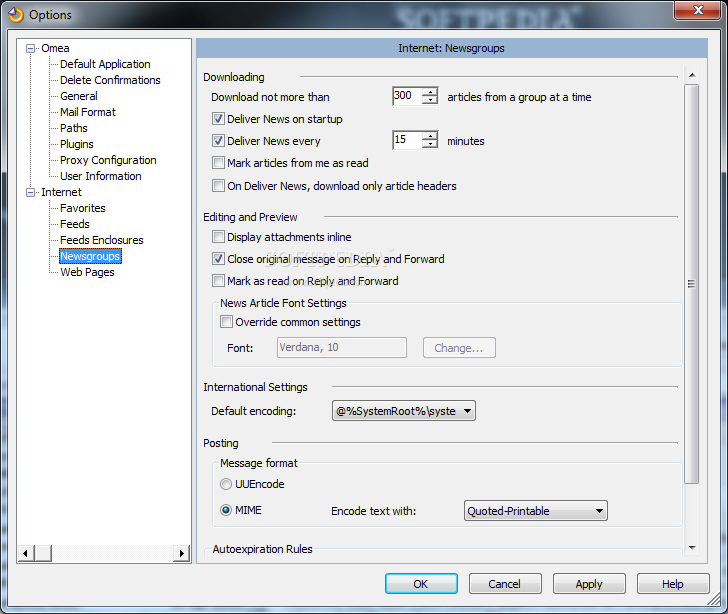Uncheck Deliver News on startup

(x=218, y=119)
